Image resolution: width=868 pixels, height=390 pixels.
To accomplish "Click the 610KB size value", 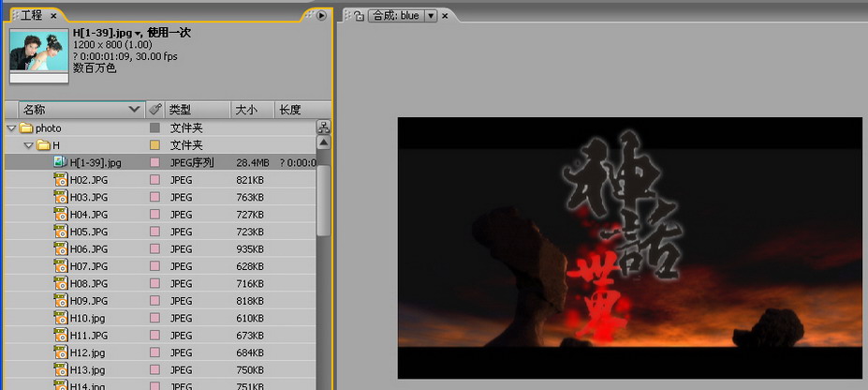I will 250,319.
